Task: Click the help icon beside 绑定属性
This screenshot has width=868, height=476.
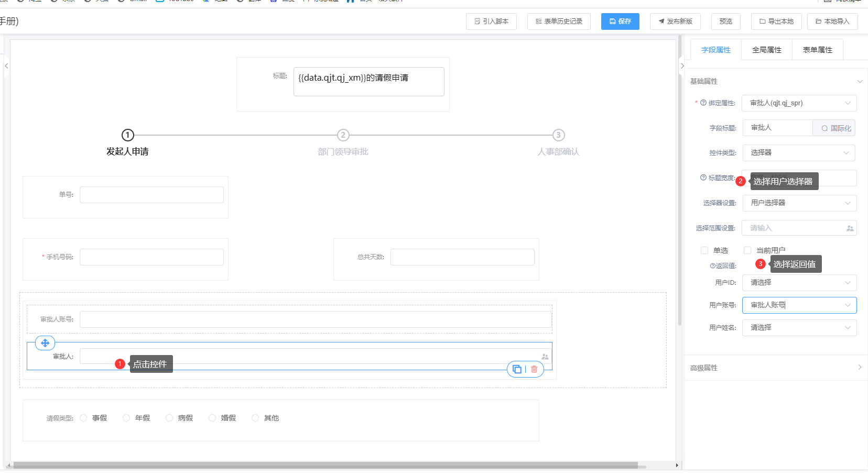Action: (x=703, y=103)
